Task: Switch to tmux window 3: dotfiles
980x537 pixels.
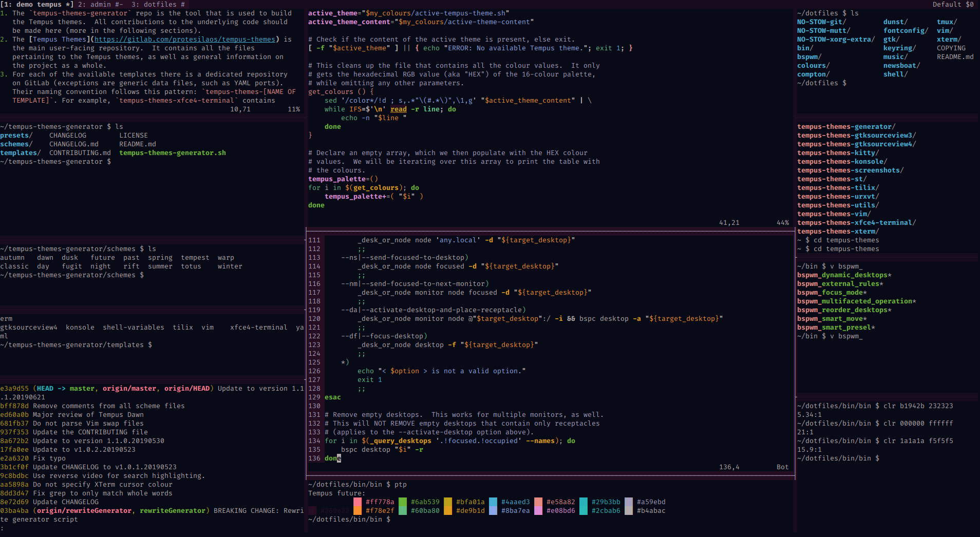Action: click(158, 4)
